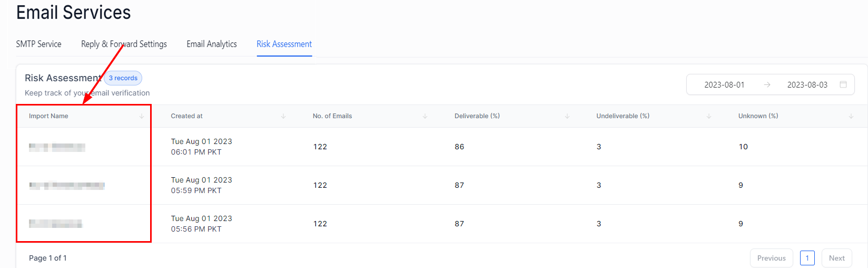Sort by Undeliverable (%) arrow icon
This screenshot has width=868, height=268.
709,116
